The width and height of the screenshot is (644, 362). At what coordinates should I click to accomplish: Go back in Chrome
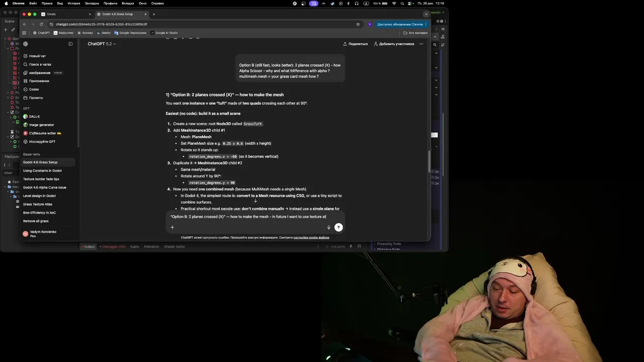(25, 24)
